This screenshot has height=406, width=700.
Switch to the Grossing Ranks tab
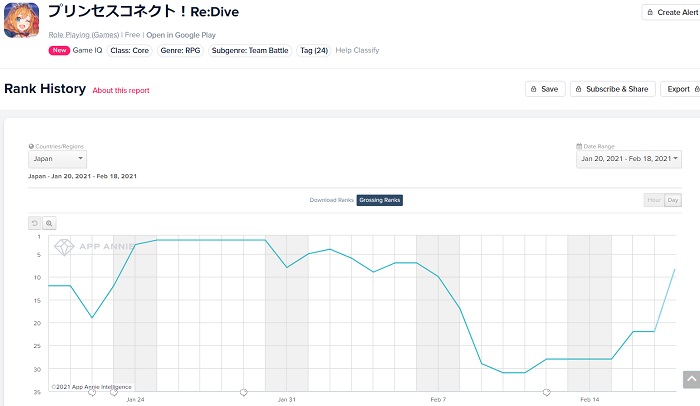point(379,200)
